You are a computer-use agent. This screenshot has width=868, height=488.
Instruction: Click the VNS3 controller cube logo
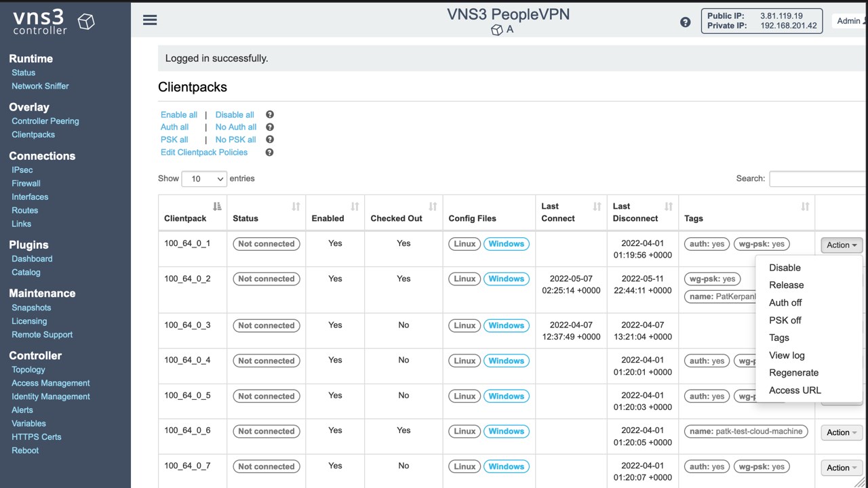[x=86, y=22]
